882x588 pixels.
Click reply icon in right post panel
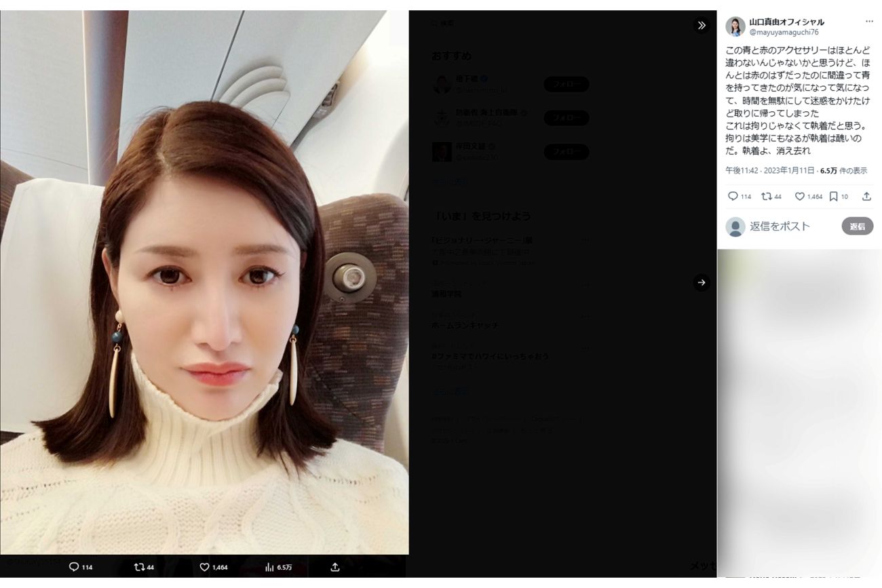tap(733, 197)
